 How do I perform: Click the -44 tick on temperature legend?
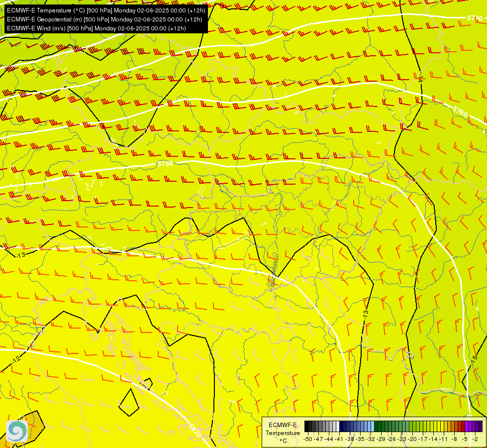(x=329, y=439)
